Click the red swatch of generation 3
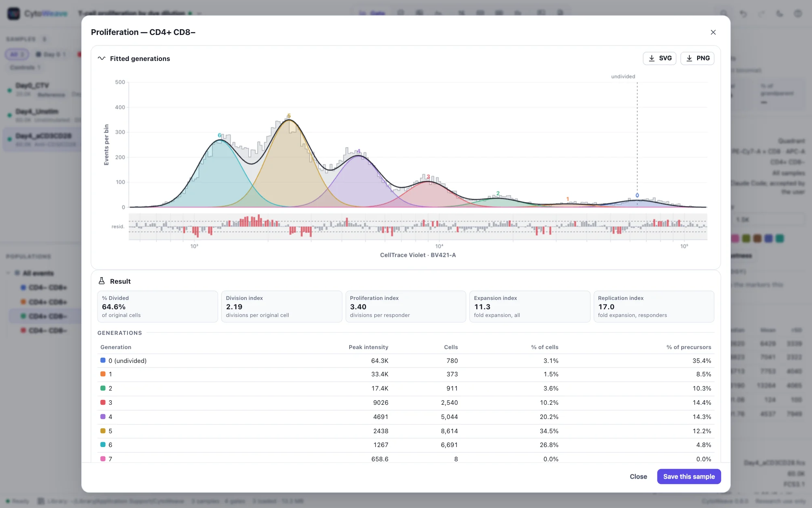This screenshot has height=508, width=812. click(103, 402)
